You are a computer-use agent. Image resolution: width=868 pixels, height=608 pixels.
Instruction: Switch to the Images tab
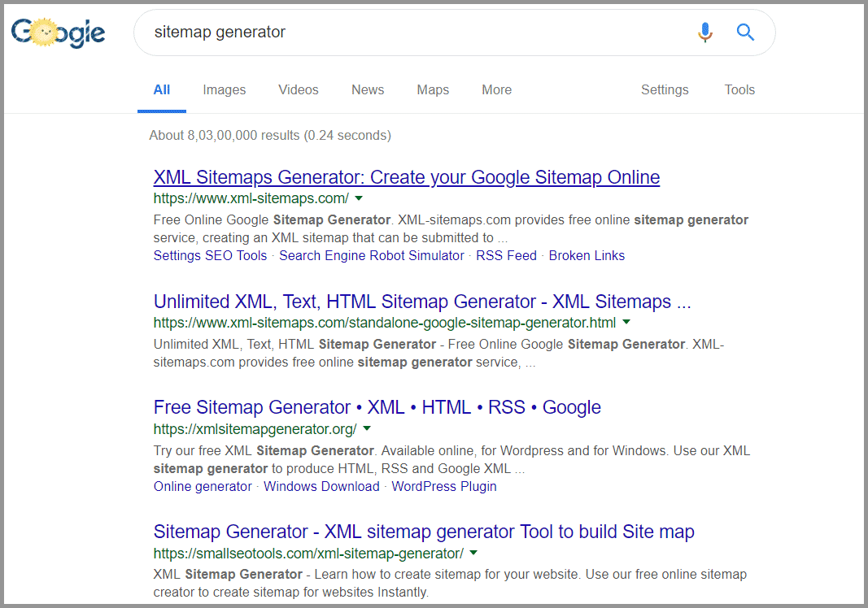point(225,89)
